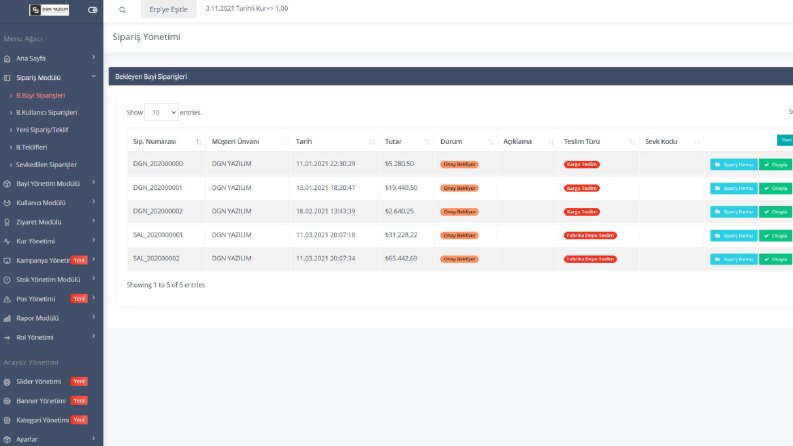Click the Ayarlar settings icon

pyautogui.click(x=7, y=440)
